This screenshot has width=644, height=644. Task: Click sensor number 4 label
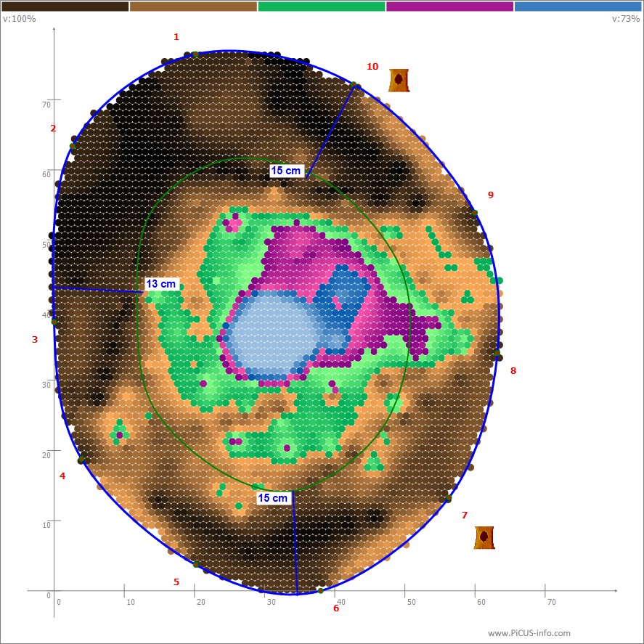point(62,476)
